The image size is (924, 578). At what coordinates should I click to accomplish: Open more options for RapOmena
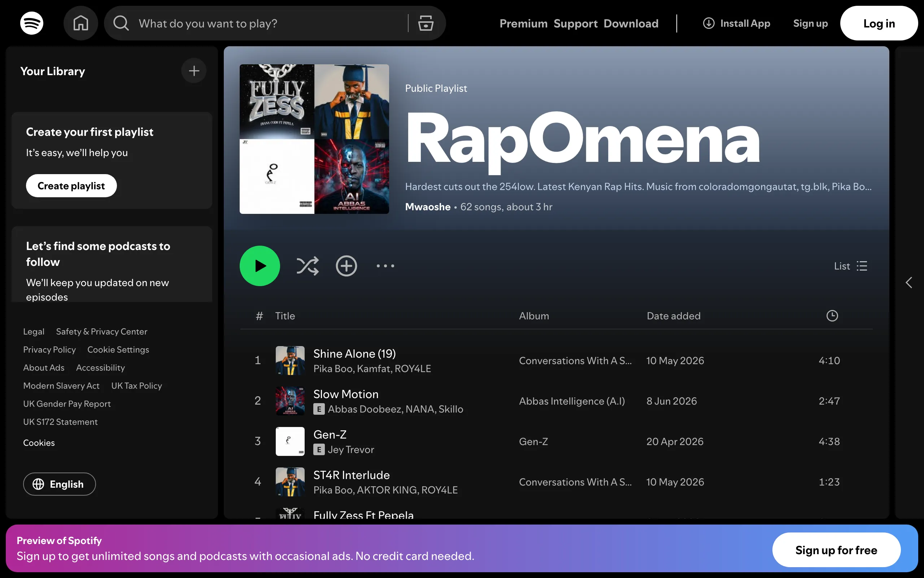point(385,266)
